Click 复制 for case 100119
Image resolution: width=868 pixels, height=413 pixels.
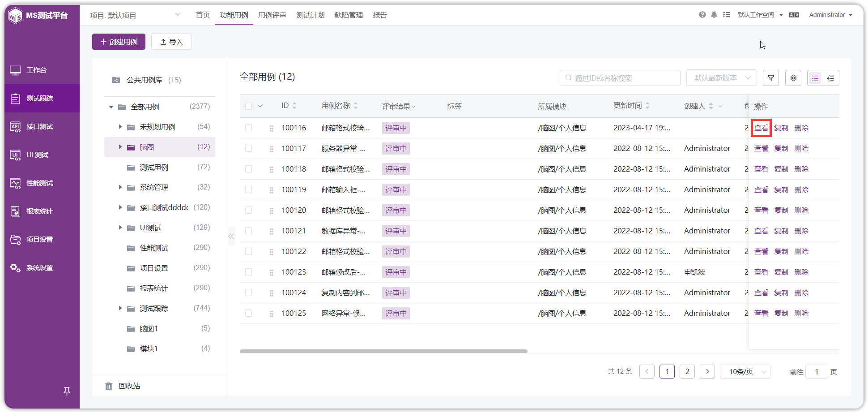point(781,190)
